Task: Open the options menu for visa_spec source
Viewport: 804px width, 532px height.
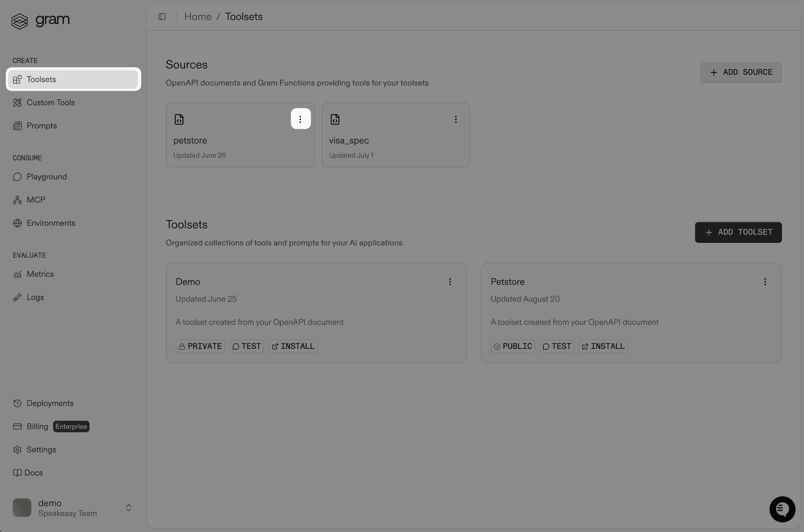Action: coord(456,119)
